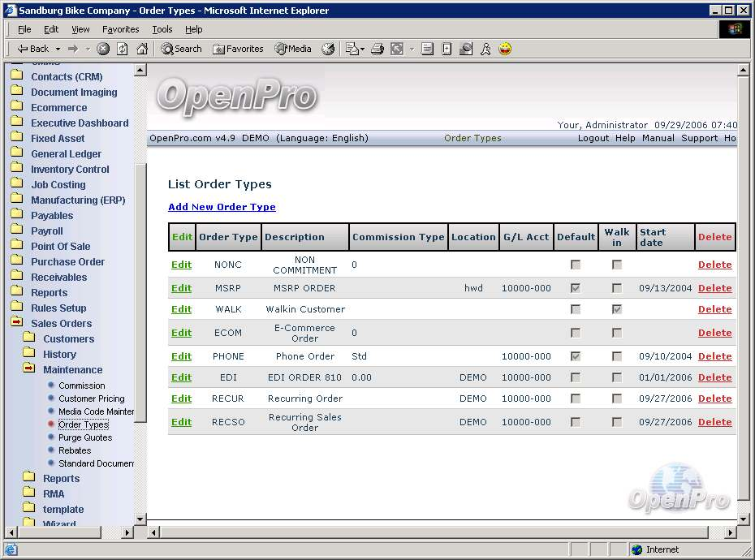755x560 pixels.
Task: Open the View menu
Action: 80,29
